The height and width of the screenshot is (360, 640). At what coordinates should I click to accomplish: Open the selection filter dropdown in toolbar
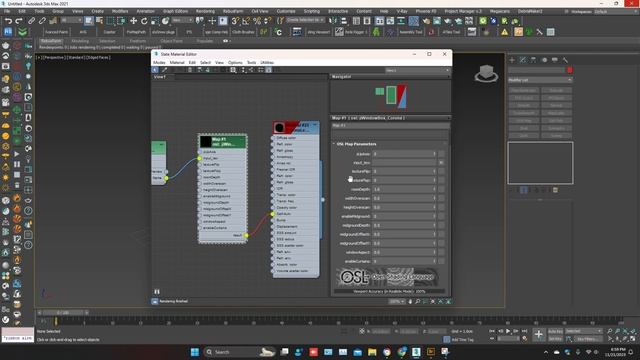pos(72,20)
